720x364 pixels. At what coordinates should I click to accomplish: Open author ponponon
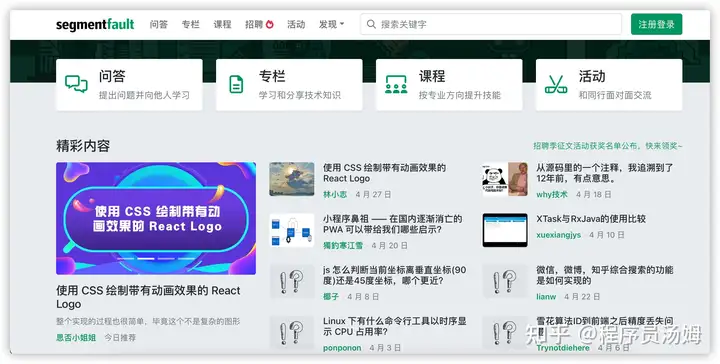point(342,348)
